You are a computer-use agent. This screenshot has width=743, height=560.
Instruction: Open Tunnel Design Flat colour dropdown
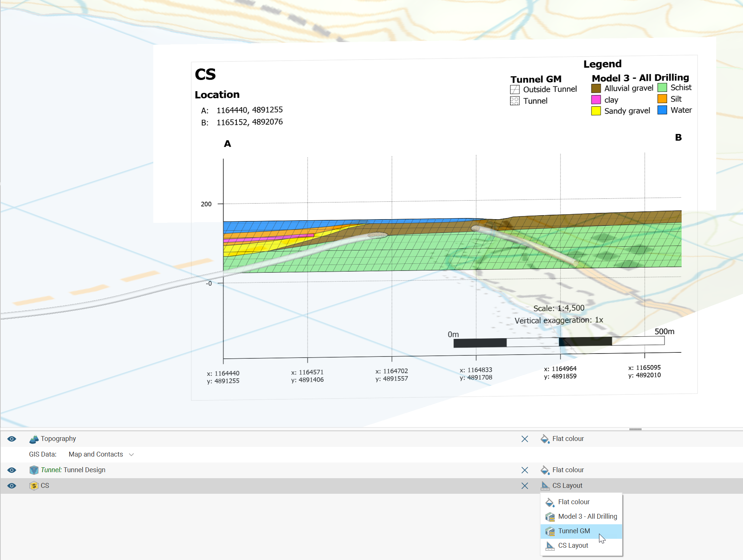click(x=567, y=470)
